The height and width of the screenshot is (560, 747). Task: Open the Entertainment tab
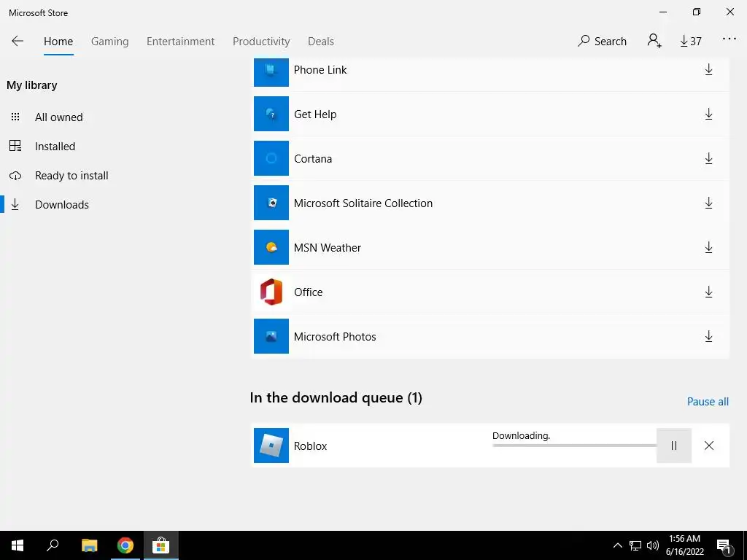pyautogui.click(x=181, y=42)
